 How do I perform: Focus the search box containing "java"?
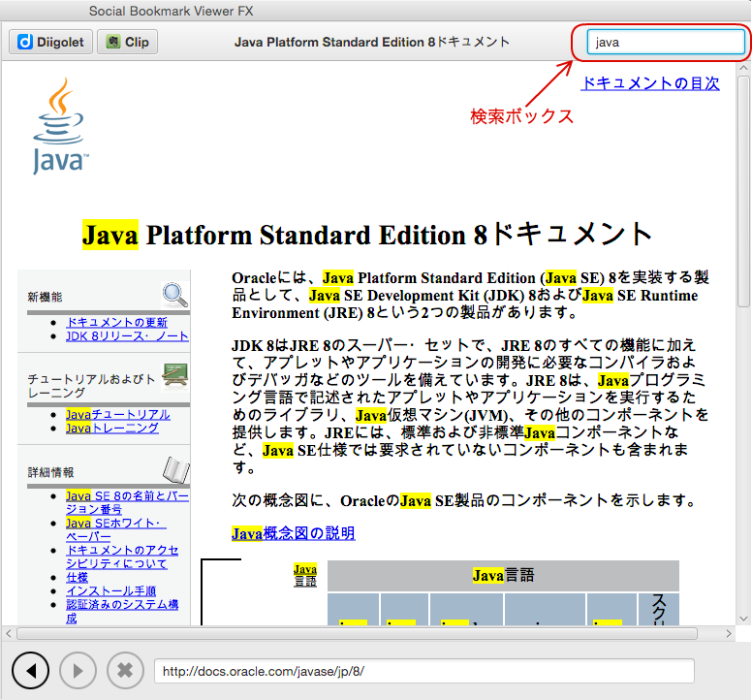666,43
